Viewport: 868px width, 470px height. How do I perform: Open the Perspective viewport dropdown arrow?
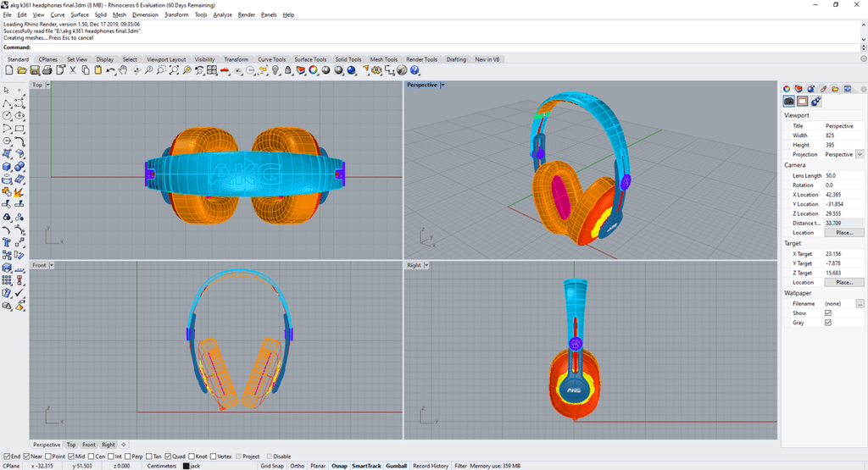[x=442, y=85]
